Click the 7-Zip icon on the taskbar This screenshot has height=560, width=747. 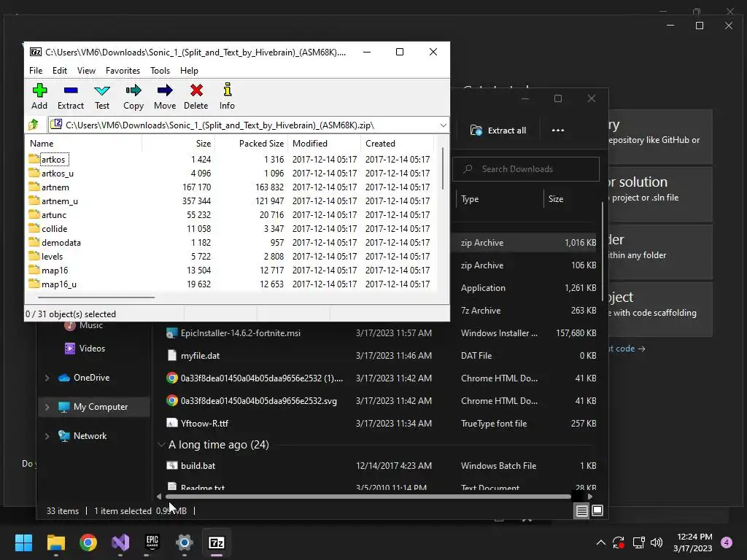coord(217,542)
